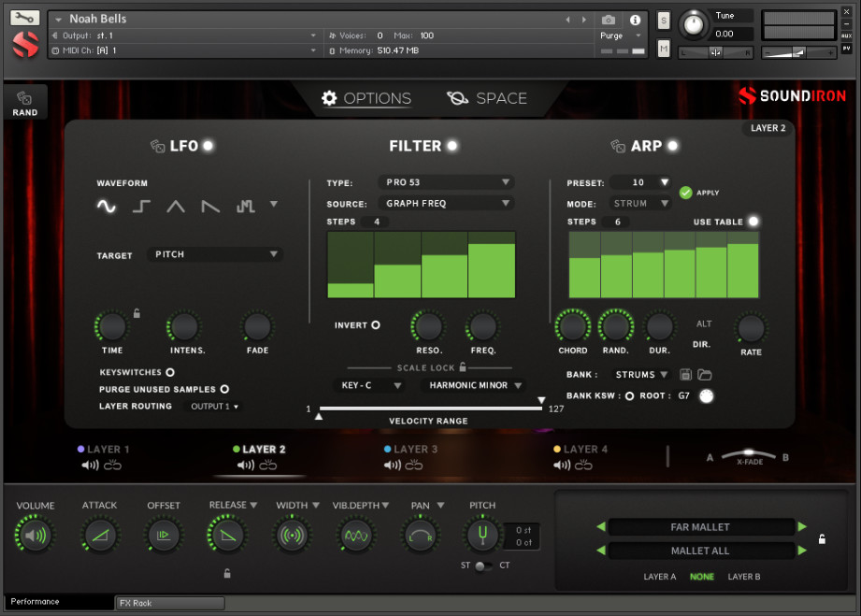This screenshot has width=861, height=616.
Task: Toggle the LFO power button
Action: [x=208, y=146]
